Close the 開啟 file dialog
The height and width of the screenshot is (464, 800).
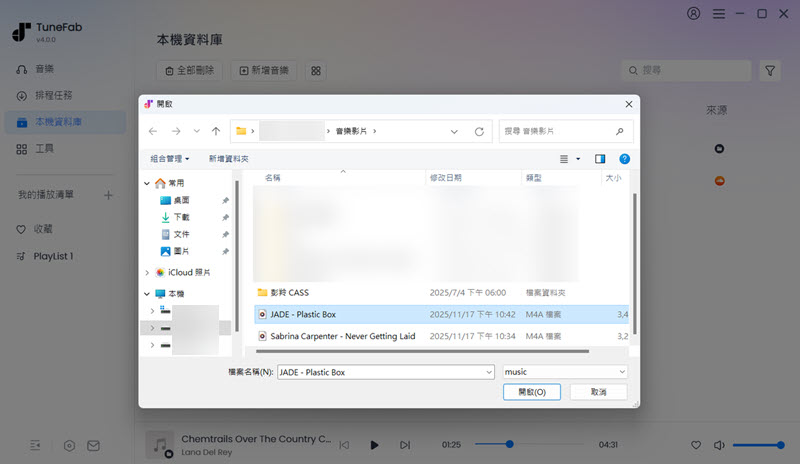tap(629, 104)
